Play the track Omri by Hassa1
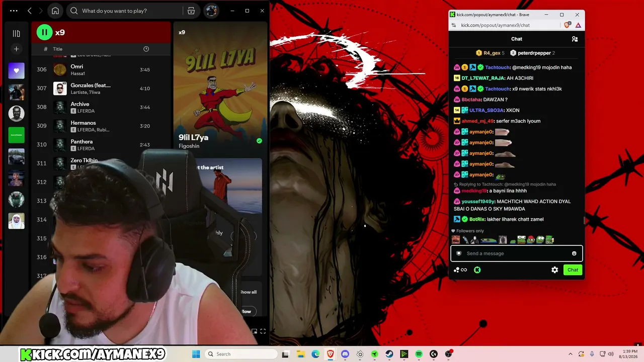This screenshot has height=362, width=644. pos(101,69)
